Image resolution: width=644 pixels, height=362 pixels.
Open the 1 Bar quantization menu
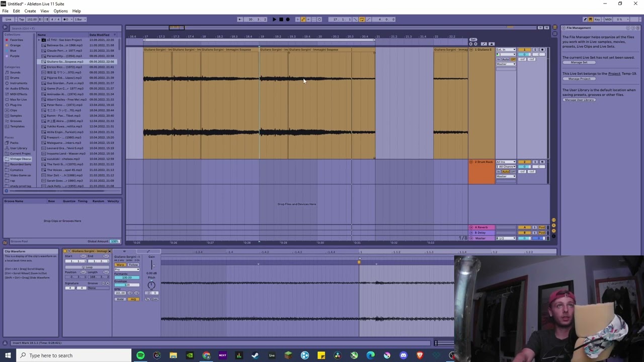pos(80,20)
